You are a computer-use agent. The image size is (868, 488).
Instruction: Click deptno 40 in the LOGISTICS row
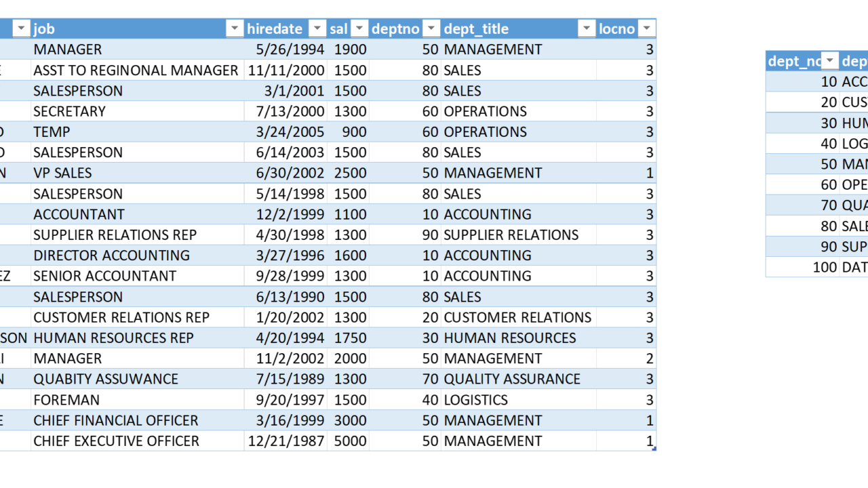[x=406, y=400]
